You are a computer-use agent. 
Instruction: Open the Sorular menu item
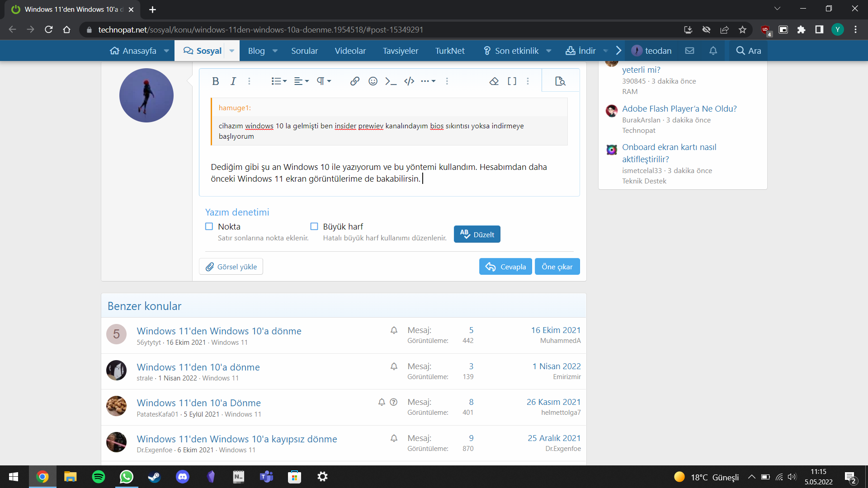(304, 51)
